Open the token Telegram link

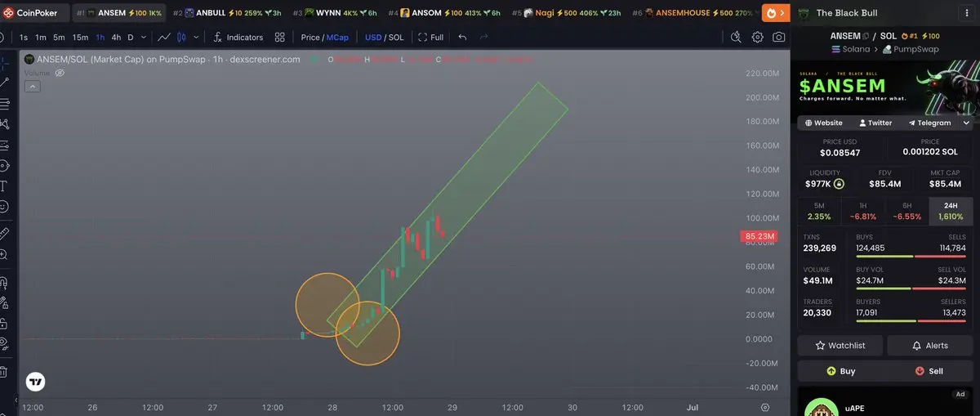929,123
